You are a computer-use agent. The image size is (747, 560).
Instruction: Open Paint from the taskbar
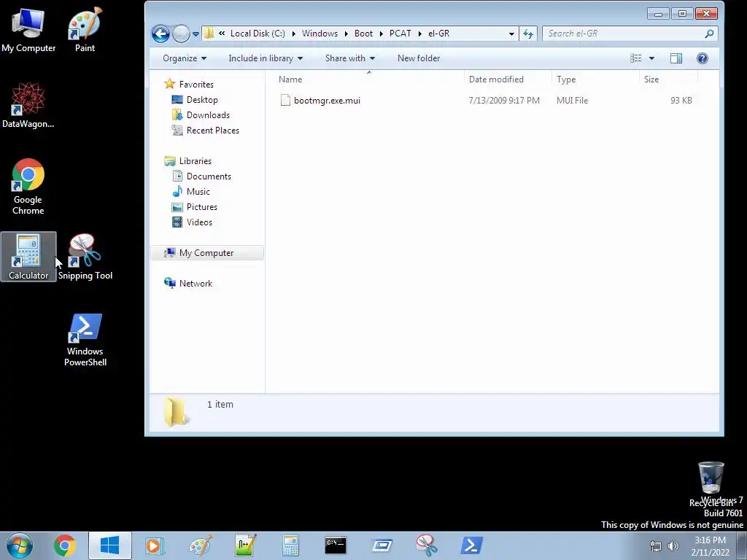pos(200,545)
